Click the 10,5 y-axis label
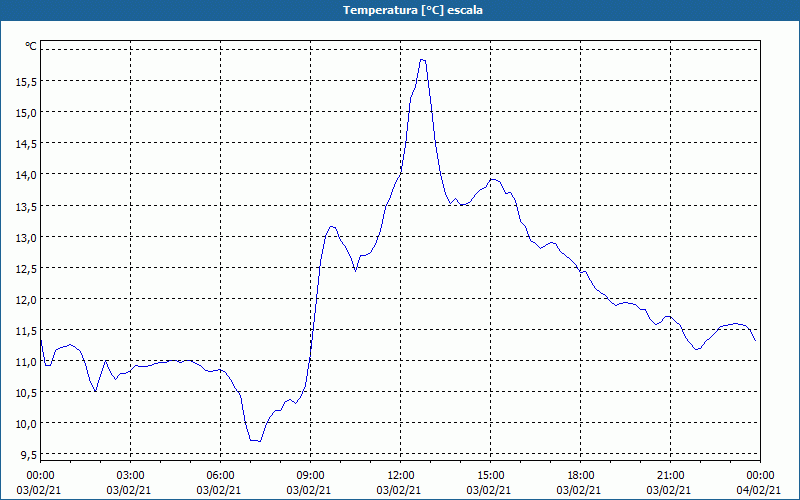Viewport: 800px width, 500px height. pyautogui.click(x=26, y=393)
